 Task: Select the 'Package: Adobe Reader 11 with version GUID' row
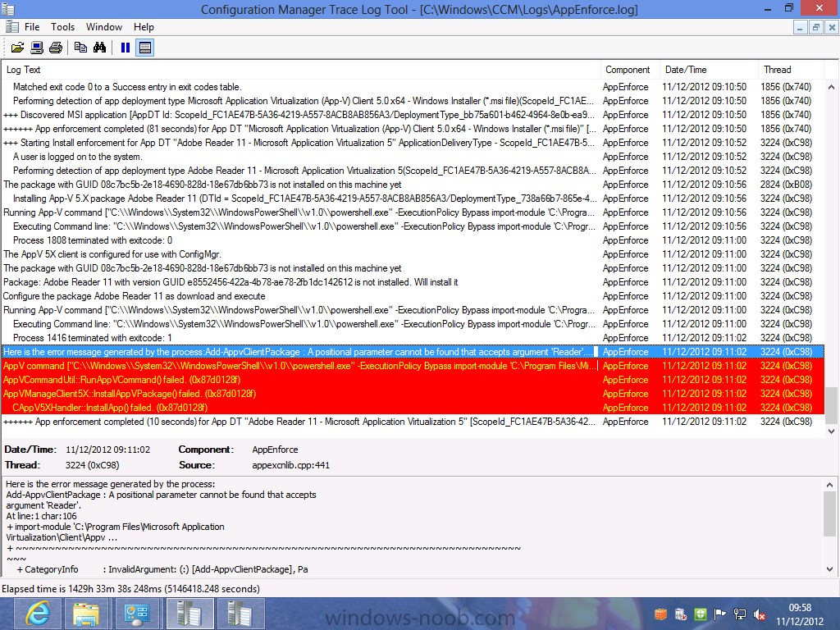413,282
